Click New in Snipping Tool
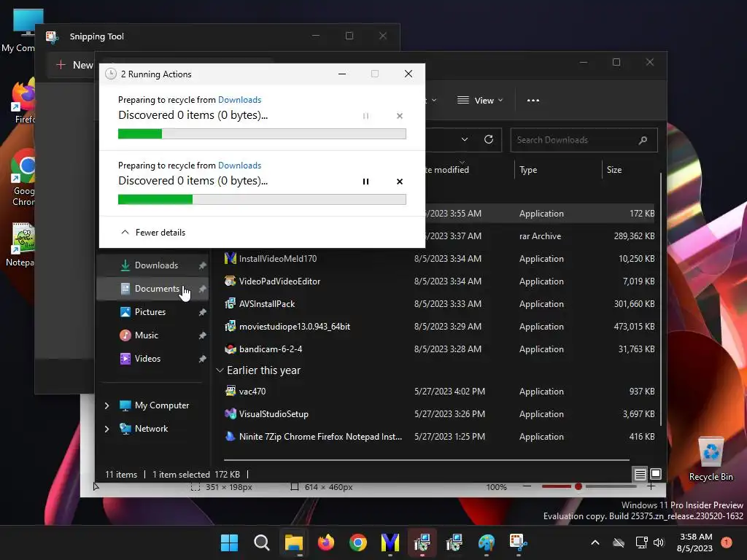Screen dimensions: 747x560 (74, 65)
